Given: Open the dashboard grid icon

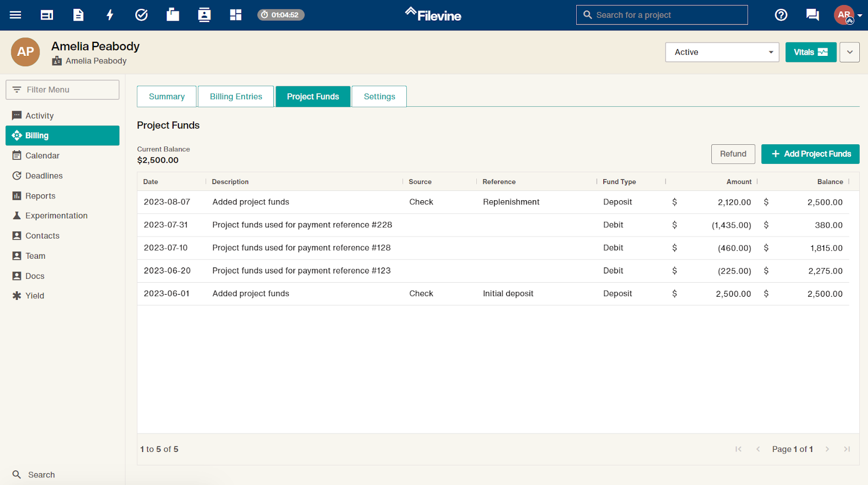Looking at the screenshot, I should 235,15.
